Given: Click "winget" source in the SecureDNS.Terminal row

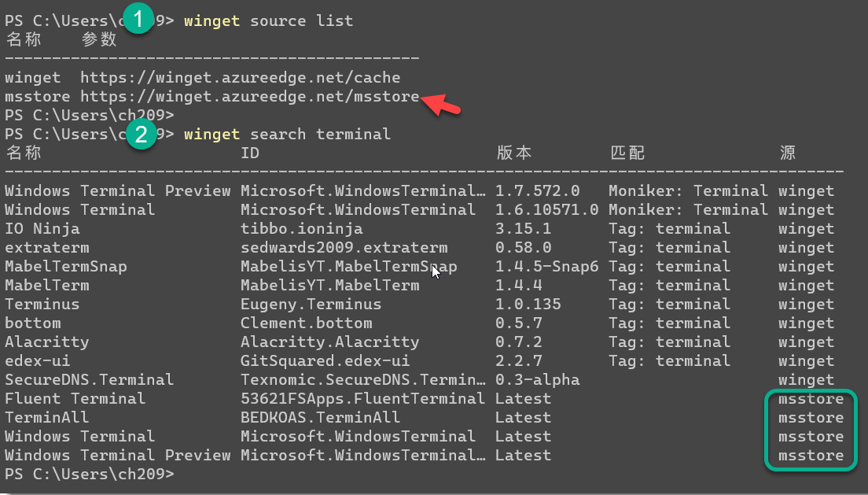Looking at the screenshot, I should 806,379.
